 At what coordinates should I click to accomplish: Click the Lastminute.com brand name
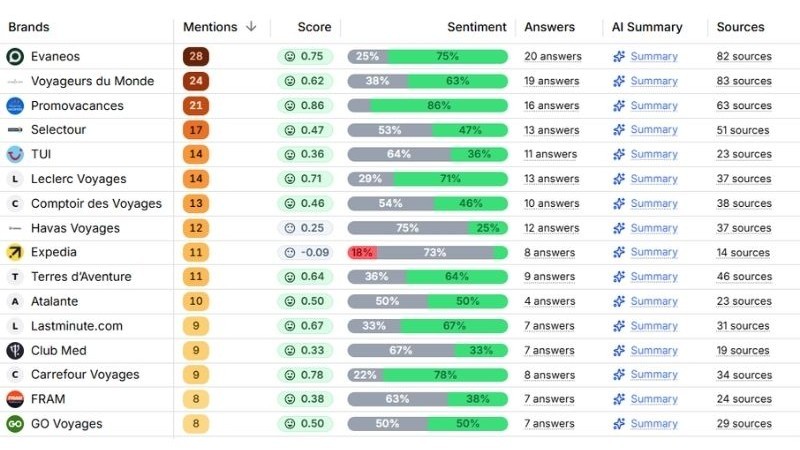tap(76, 325)
